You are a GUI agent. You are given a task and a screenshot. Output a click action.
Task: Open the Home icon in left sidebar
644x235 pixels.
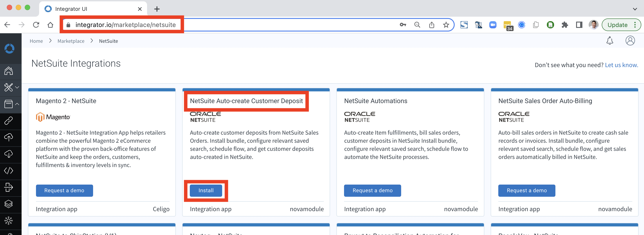click(9, 71)
